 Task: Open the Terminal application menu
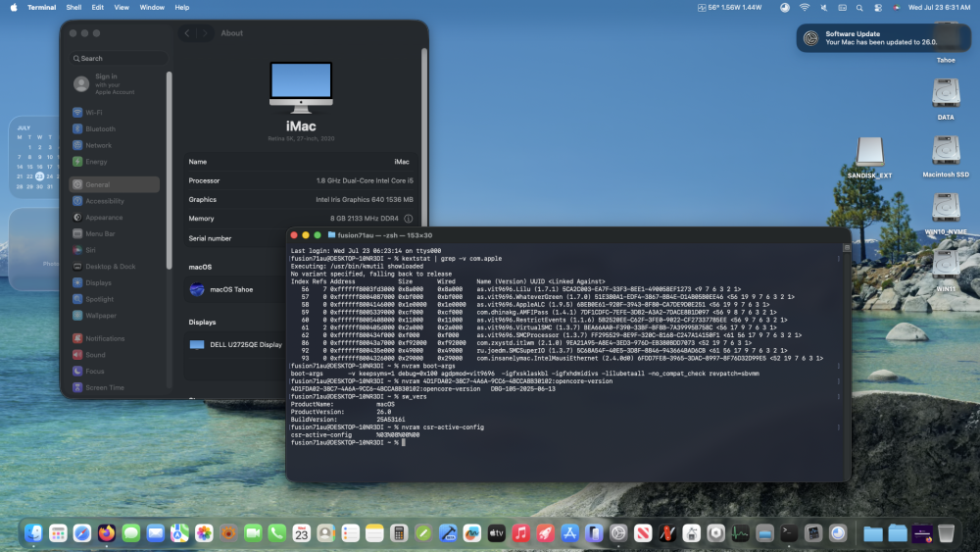tap(41, 8)
